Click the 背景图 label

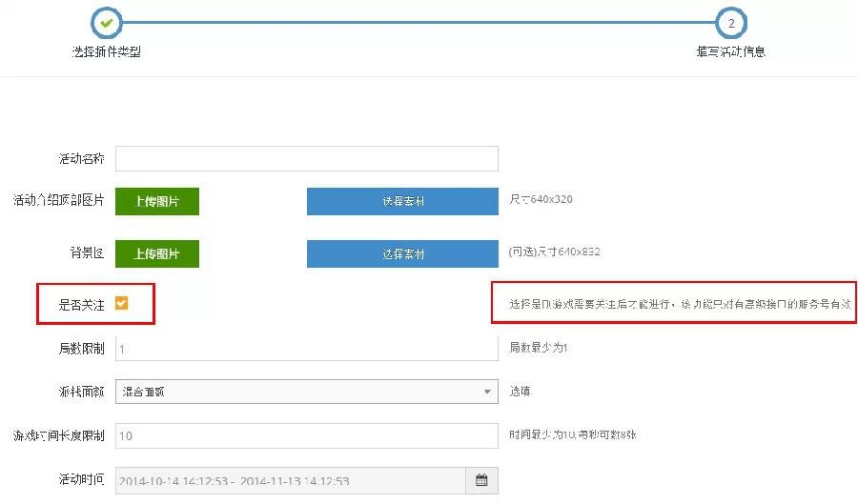click(x=87, y=252)
